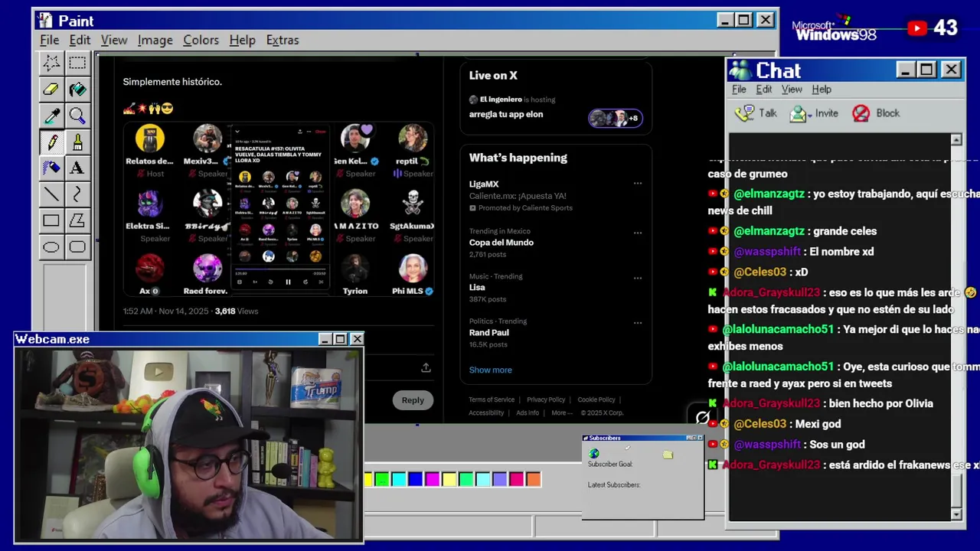Open the Colors menu in Paint
This screenshot has height=551, width=980.
pos(201,40)
